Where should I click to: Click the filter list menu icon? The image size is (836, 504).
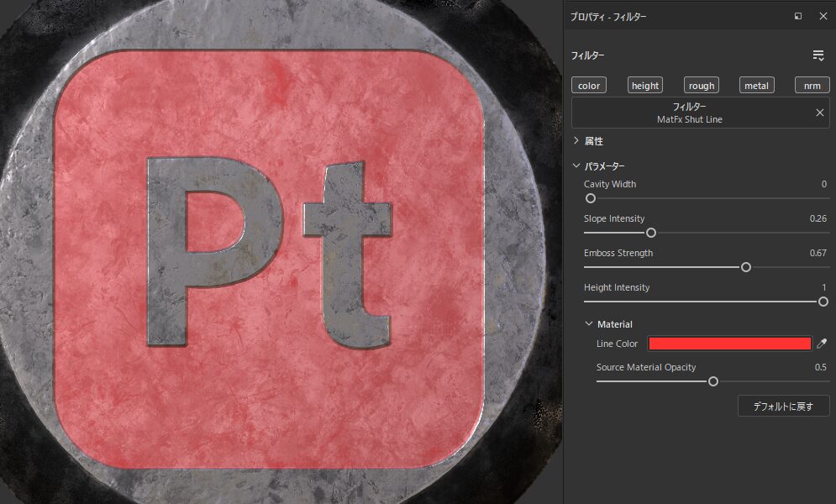(x=818, y=55)
